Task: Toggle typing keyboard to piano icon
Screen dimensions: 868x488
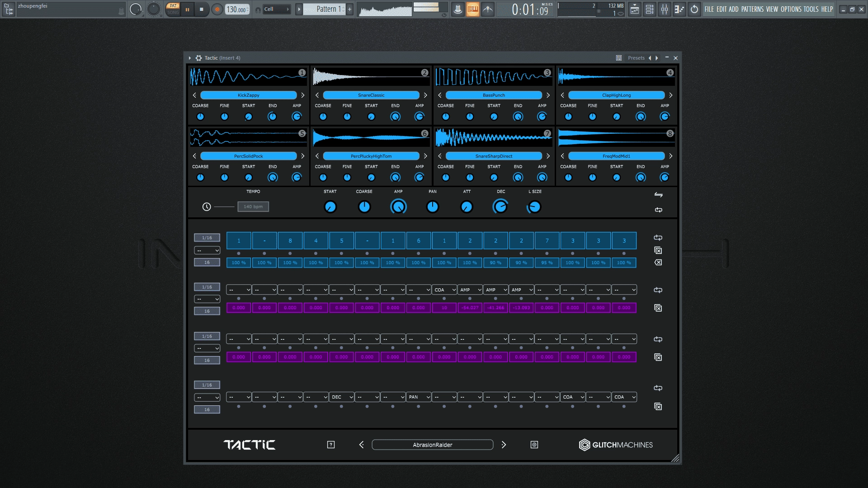Action: 472,9
